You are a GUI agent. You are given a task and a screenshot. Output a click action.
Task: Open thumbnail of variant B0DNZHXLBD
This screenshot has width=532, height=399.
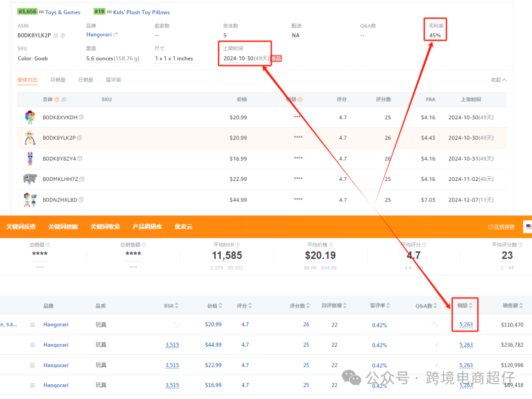[30, 199]
